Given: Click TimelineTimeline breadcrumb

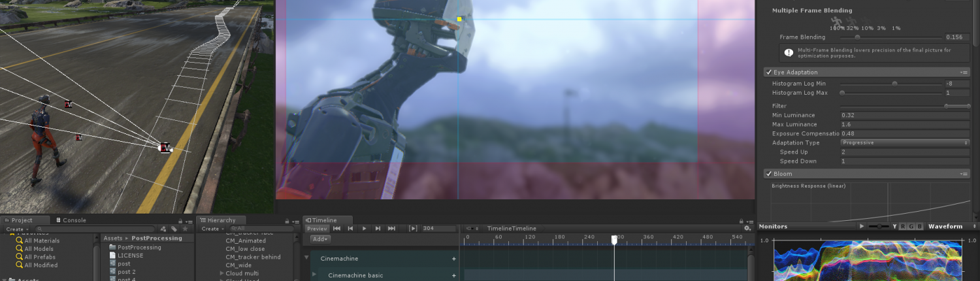Looking at the screenshot, I should click(512, 229).
